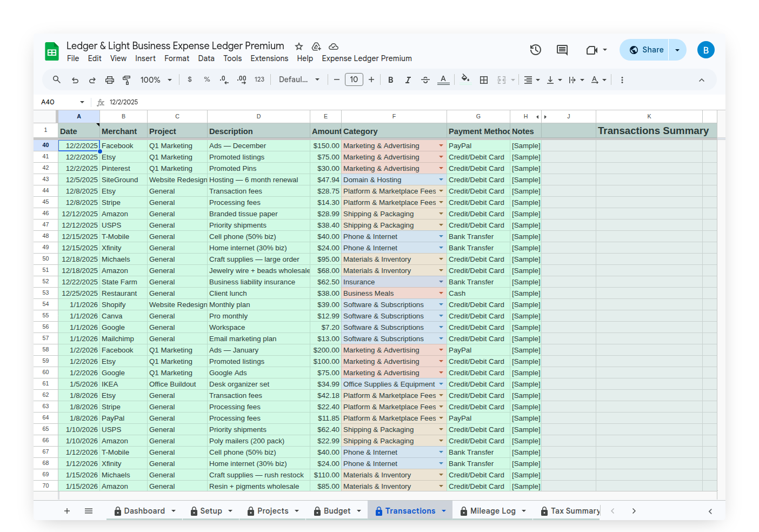Open the Share options dropdown arrow
The image size is (759, 532).
[677, 50]
